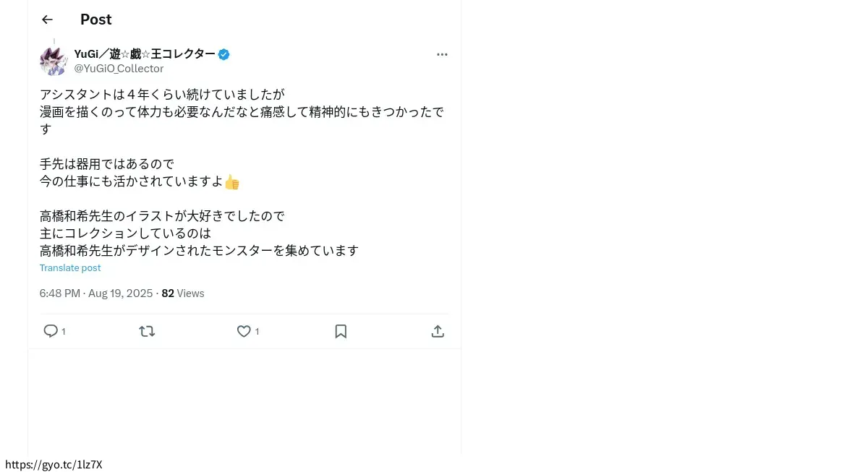Viewport: 868px width, 472px height.
Task: Click the YuGi／遊☆戯☆王コレクター display name
Action: [145, 54]
